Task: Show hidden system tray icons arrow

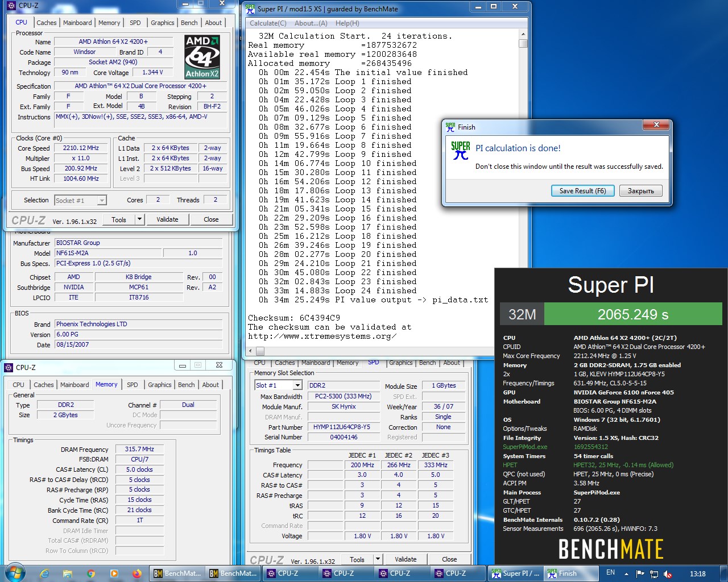Action: pos(626,573)
